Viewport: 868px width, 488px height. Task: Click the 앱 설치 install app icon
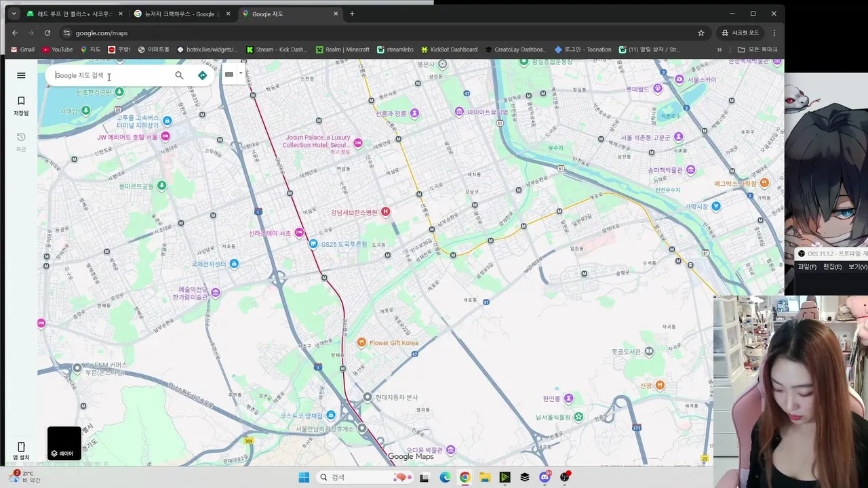(21, 451)
